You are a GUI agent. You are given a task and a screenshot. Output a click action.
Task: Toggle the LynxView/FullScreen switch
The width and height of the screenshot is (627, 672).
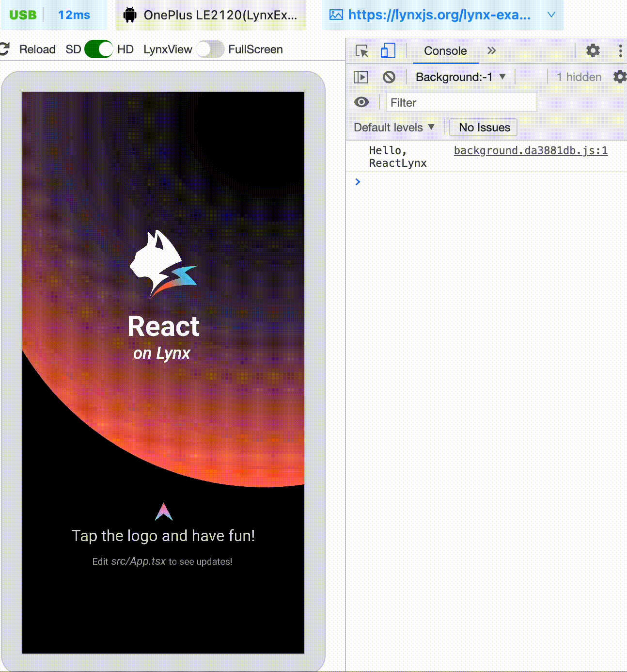[210, 49]
